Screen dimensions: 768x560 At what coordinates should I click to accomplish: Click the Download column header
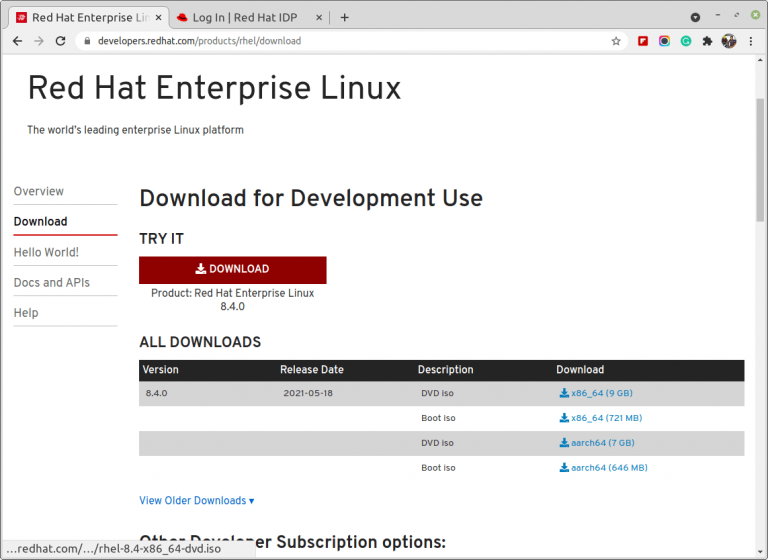coord(580,369)
